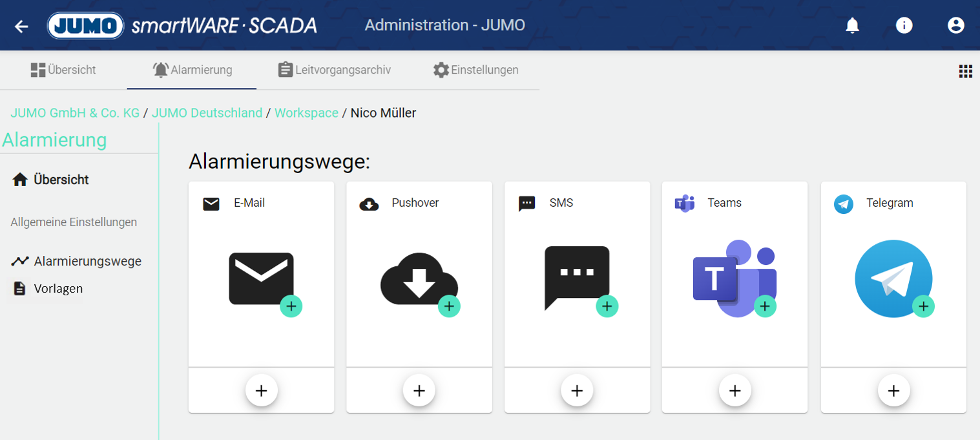The width and height of the screenshot is (980, 440).
Task: Go to the Einstellungen tab
Action: click(x=475, y=70)
